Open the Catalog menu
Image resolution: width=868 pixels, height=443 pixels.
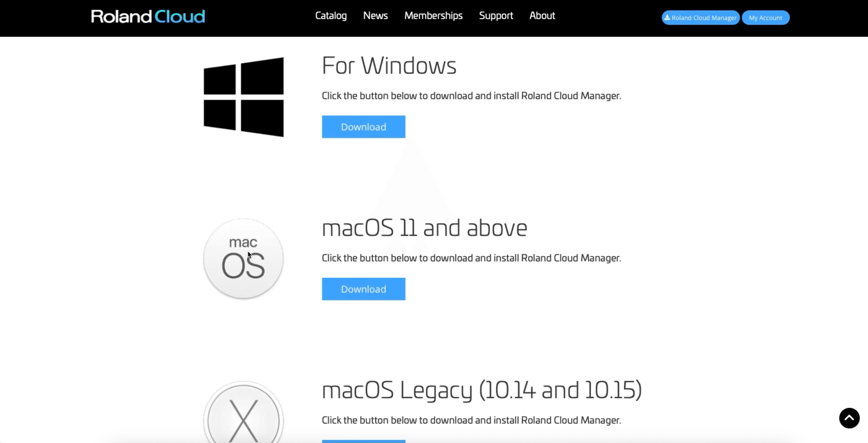pos(331,16)
